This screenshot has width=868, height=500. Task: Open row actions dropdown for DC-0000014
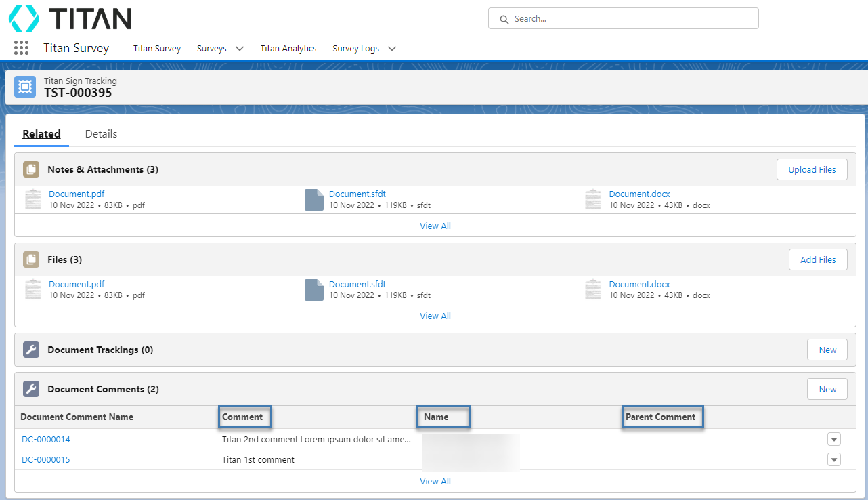[x=834, y=439]
